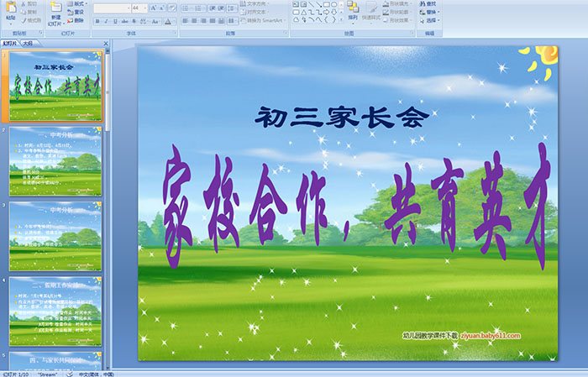588x377 pixels.
Task: Toggle Underline formatting
Action: tap(115, 21)
